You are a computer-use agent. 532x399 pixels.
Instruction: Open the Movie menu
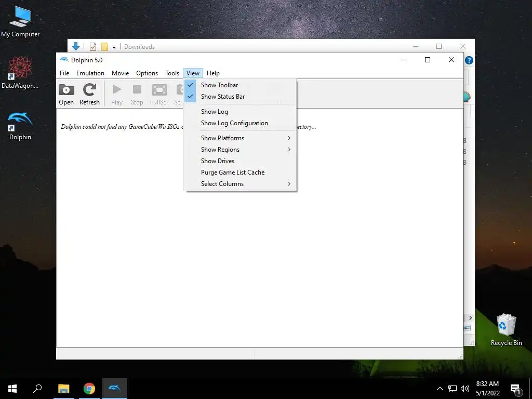pos(120,73)
